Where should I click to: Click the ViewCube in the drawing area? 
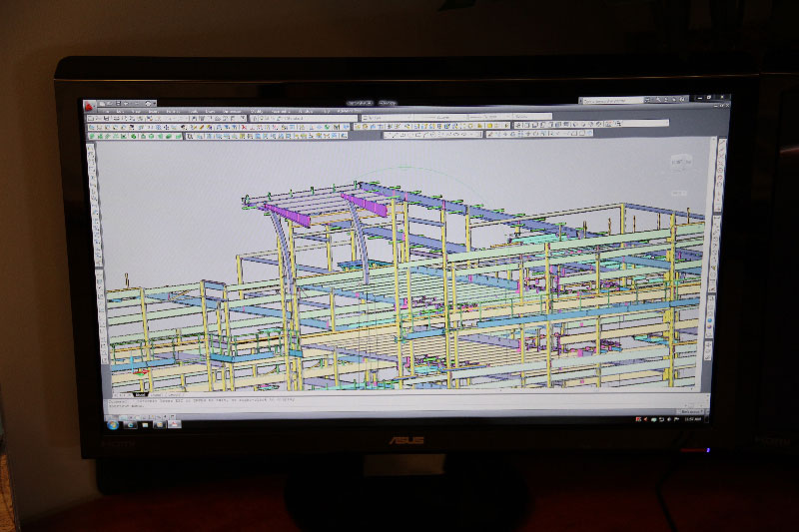click(x=682, y=162)
